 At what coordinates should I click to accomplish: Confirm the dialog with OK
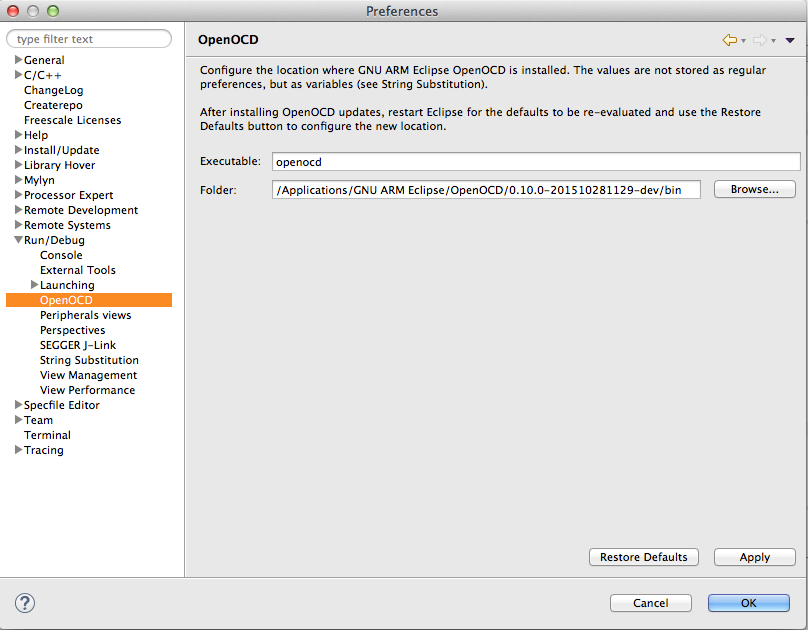tap(748, 603)
